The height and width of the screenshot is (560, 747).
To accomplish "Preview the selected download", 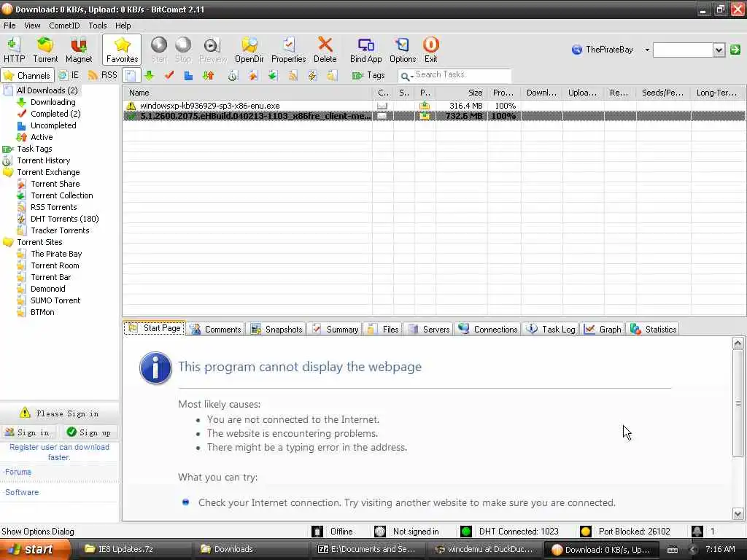I will 212,50.
